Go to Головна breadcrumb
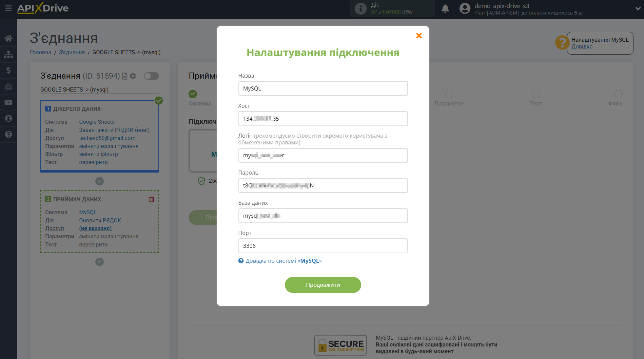 pos(41,52)
